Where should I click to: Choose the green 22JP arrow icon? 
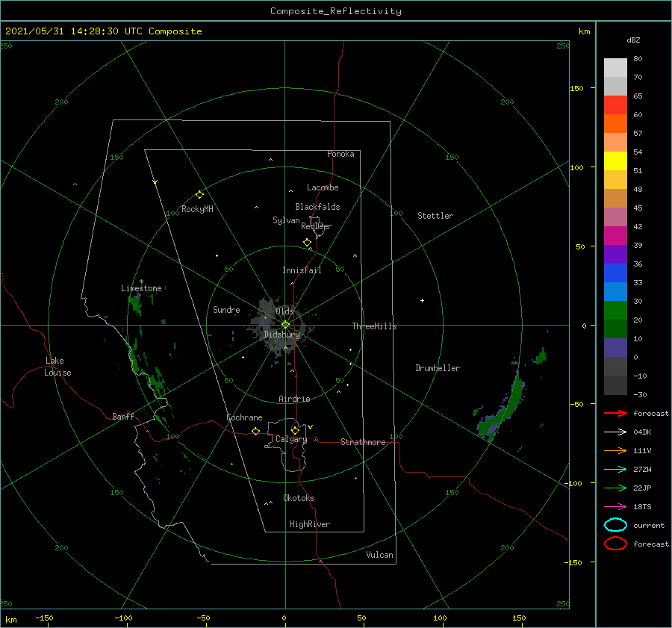click(x=615, y=488)
